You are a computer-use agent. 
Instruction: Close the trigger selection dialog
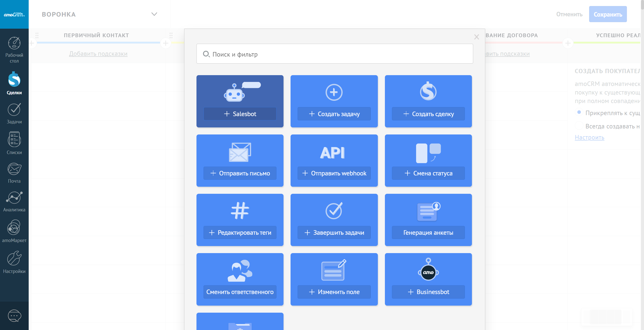[476, 37]
